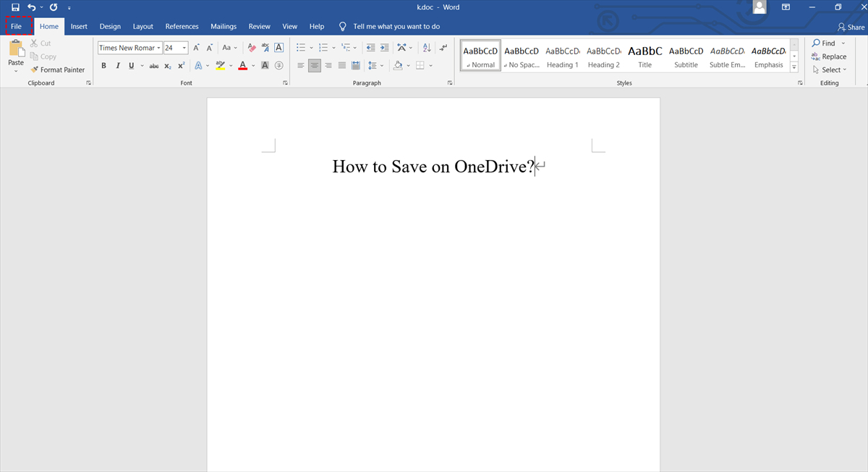This screenshot has width=868, height=472.
Task: Click the Tell me what you want field
Action: point(396,26)
